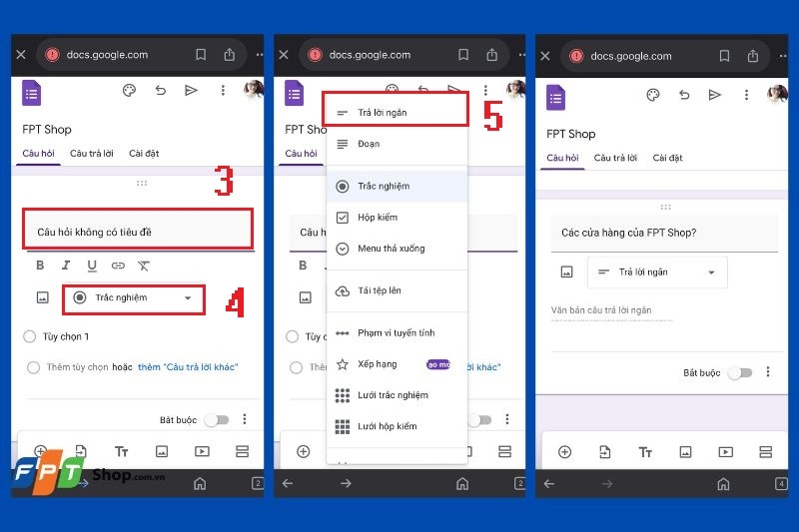799x532 pixels.
Task: Click the theme palette icon in the right phone
Action: point(653,95)
